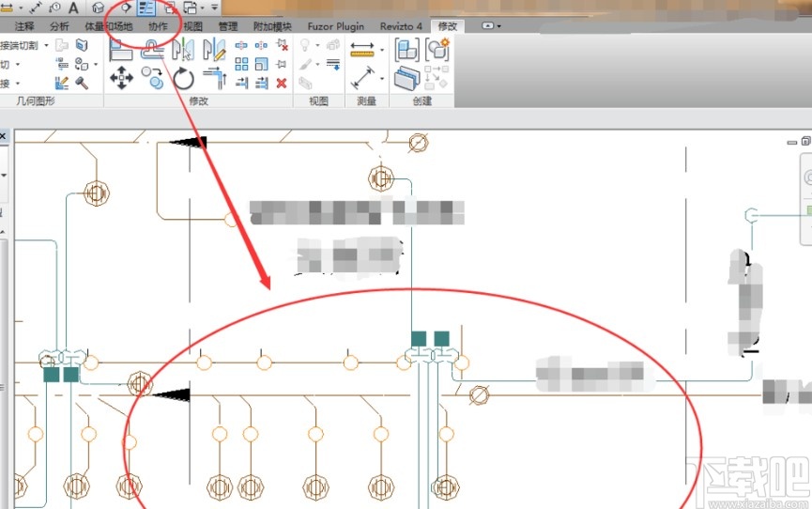
Task: Select the Align tool
Action: [121, 51]
